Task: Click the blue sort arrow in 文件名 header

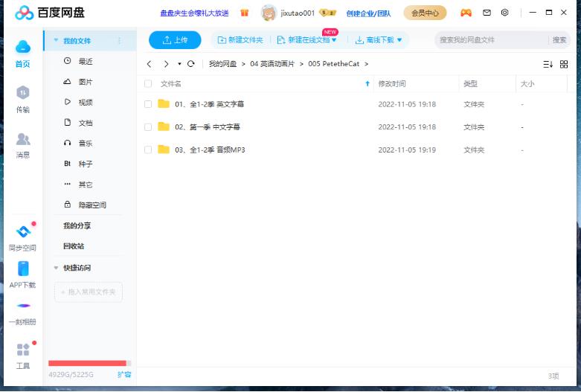Action: (367, 84)
